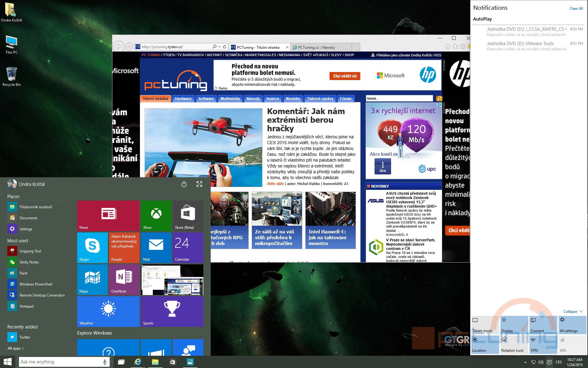Image resolution: width=588 pixels, height=368 pixels.
Task: Open Remote Desktop Connection
Action: [x=38, y=295]
